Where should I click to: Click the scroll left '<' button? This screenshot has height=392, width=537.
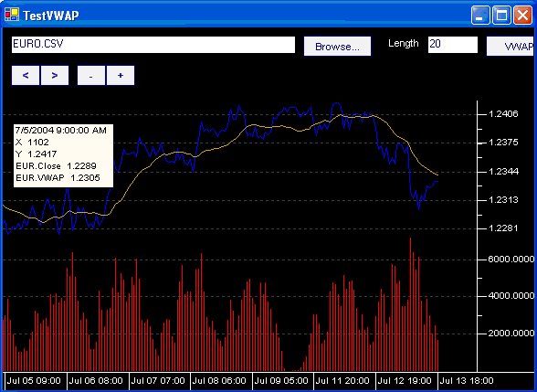tap(26, 75)
